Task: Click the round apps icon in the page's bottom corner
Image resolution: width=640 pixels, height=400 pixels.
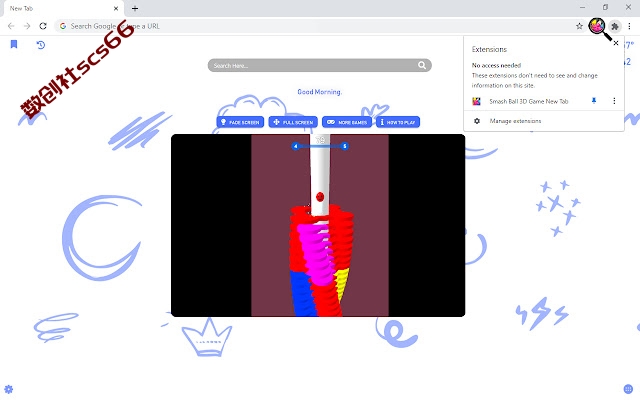Action: coord(629,389)
